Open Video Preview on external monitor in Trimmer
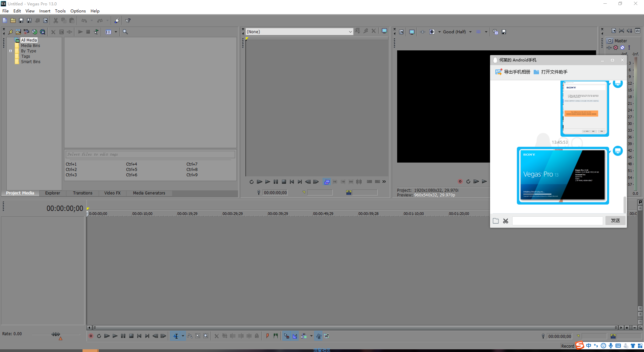The width and height of the screenshot is (644, 352). tap(384, 31)
